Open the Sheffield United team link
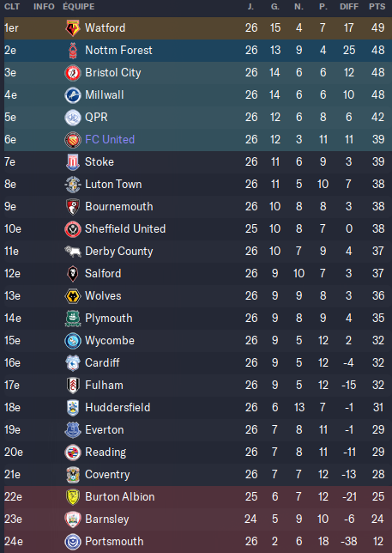This screenshot has width=392, height=553. click(125, 229)
